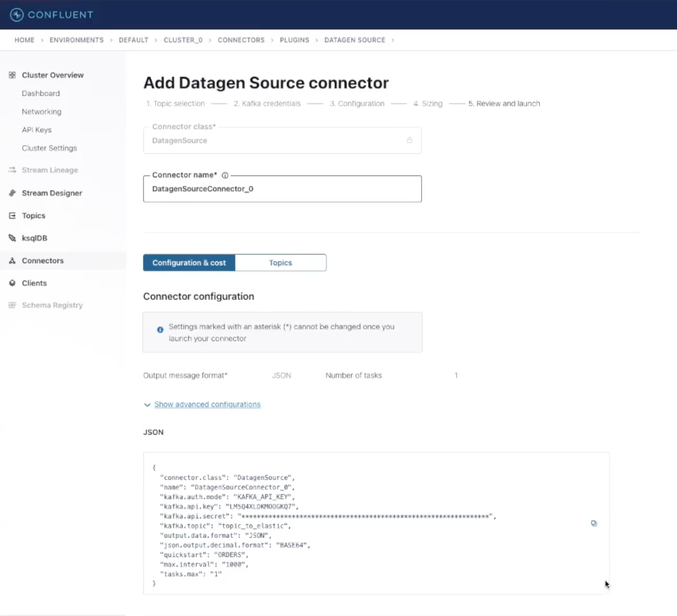Click the "tasks.max": "1" line
This screenshot has width=677, height=616.
click(x=191, y=574)
